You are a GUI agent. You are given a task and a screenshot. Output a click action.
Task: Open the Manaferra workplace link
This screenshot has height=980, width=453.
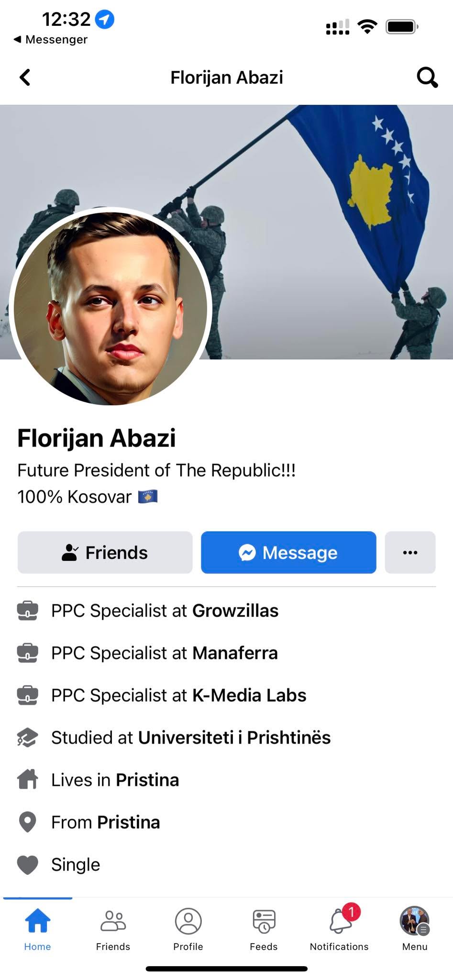[235, 653]
